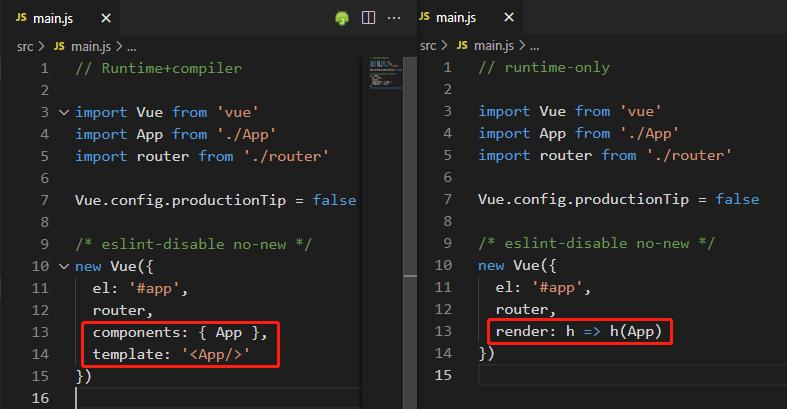
Task: Click the 'src' breadcrumb in left editor
Action: pyautogui.click(x=25, y=47)
